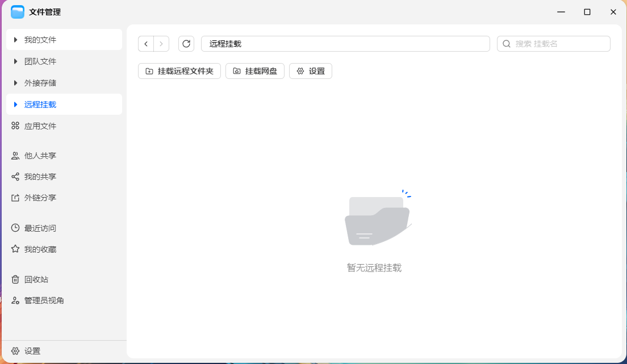Viewport: 627px width, 364px height.
Task: Click the 最近访问 clock icon
Action: point(15,228)
